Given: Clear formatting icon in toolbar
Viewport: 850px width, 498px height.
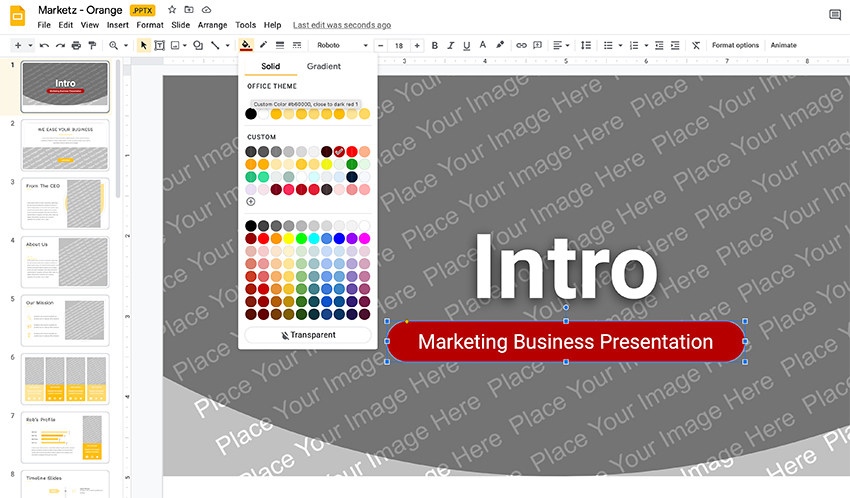Looking at the screenshot, I should click(696, 46).
